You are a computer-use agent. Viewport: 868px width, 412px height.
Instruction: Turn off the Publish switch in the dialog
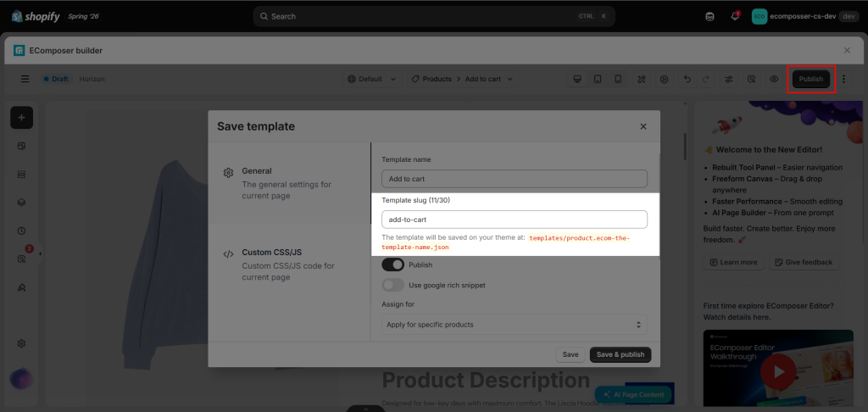coord(393,264)
